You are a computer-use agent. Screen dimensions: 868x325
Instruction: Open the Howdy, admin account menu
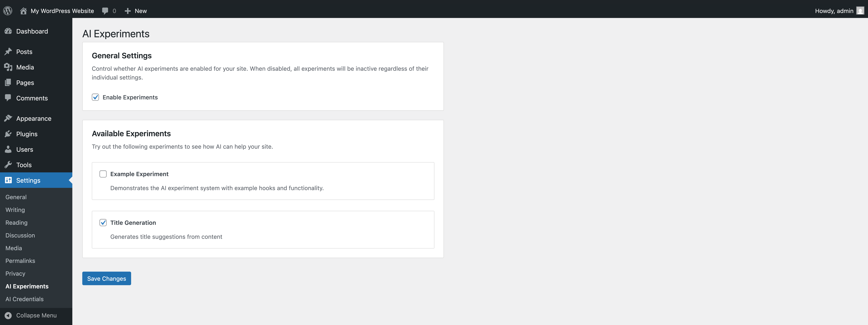click(x=834, y=11)
